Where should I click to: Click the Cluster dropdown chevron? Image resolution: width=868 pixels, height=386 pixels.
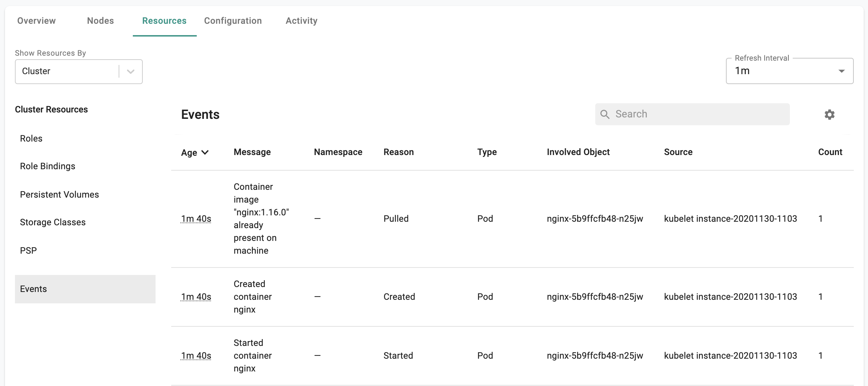tap(131, 71)
